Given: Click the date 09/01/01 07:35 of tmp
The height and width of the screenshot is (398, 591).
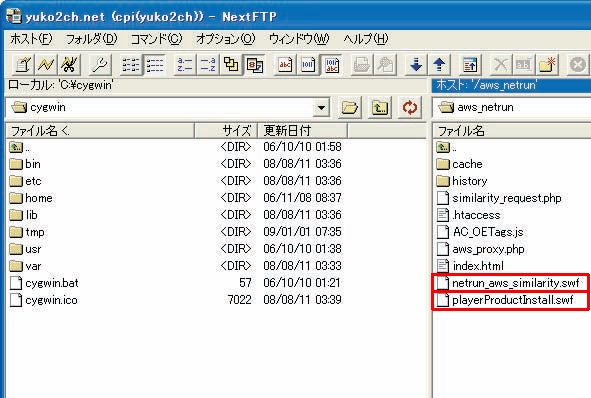Looking at the screenshot, I should point(302,232).
